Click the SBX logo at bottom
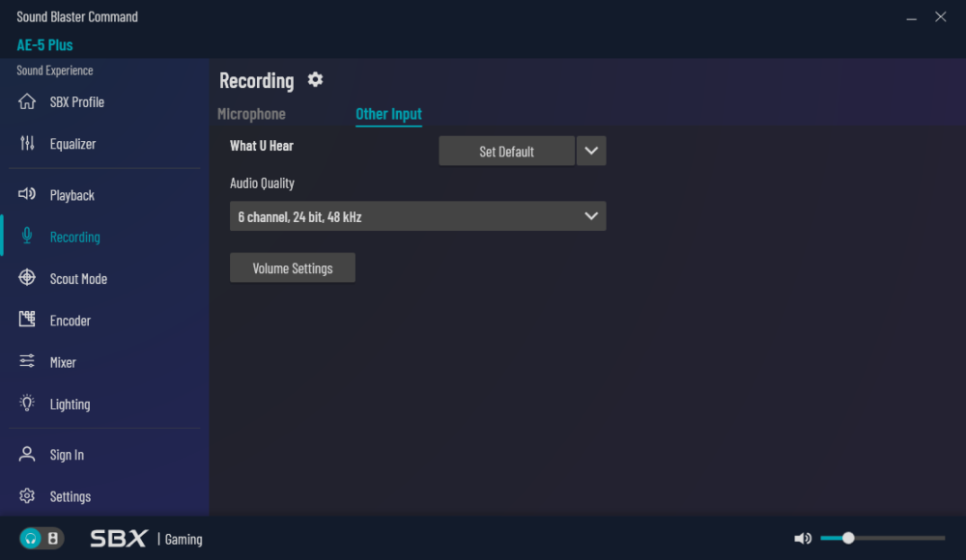Image resolution: width=966 pixels, height=560 pixels. pos(118,539)
